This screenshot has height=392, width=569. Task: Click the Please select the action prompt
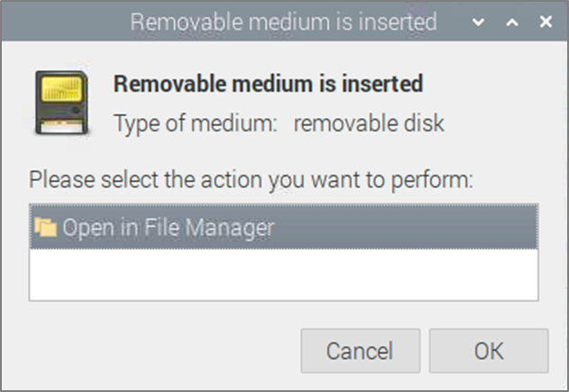tap(251, 180)
